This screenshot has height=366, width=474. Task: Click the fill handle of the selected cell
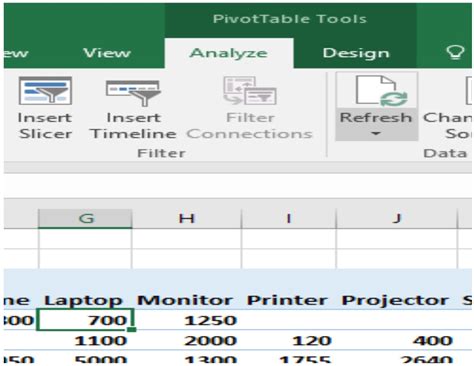click(132, 330)
